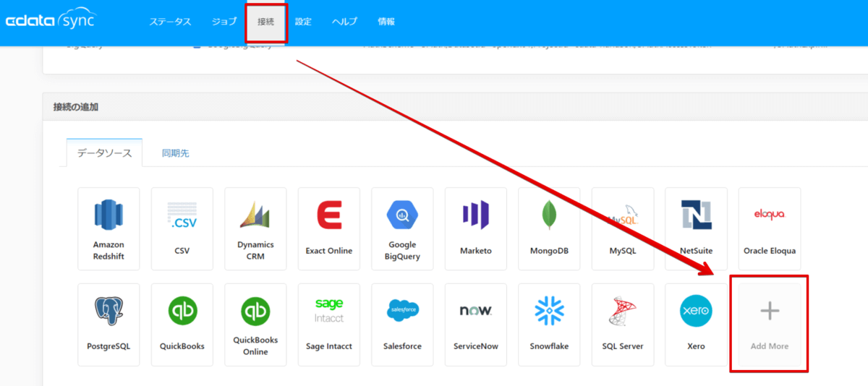The height and width of the screenshot is (386, 868).
Task: Go to the ジョブ menu item
Action: [224, 22]
